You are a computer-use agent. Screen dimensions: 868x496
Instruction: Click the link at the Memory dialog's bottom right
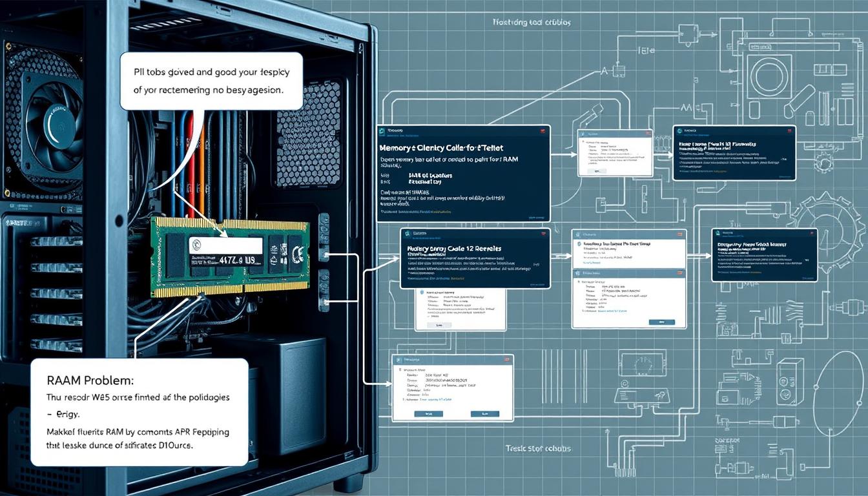coord(535,218)
